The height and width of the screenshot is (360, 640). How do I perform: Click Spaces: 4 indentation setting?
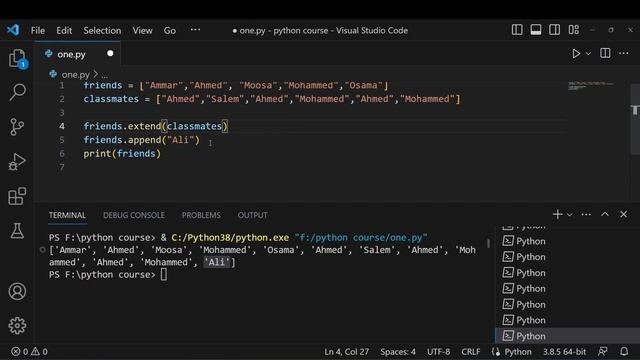tap(398, 351)
